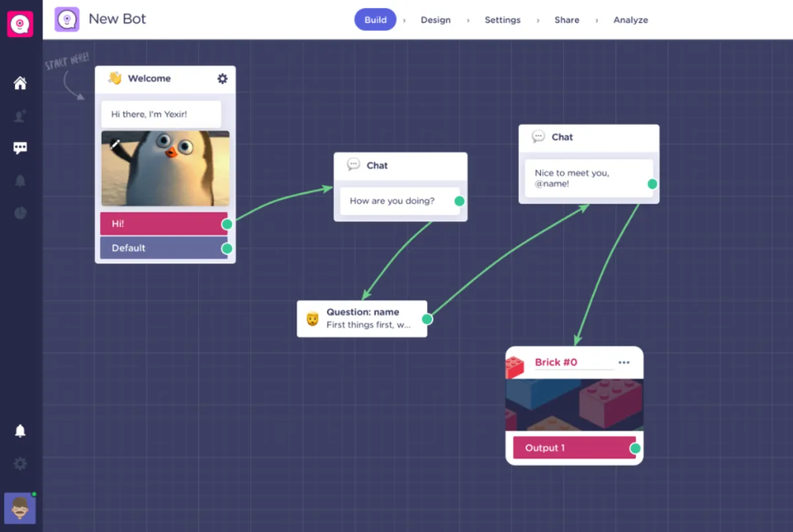Open Welcome block settings gear
The width and height of the screenshot is (793, 532).
click(223, 79)
